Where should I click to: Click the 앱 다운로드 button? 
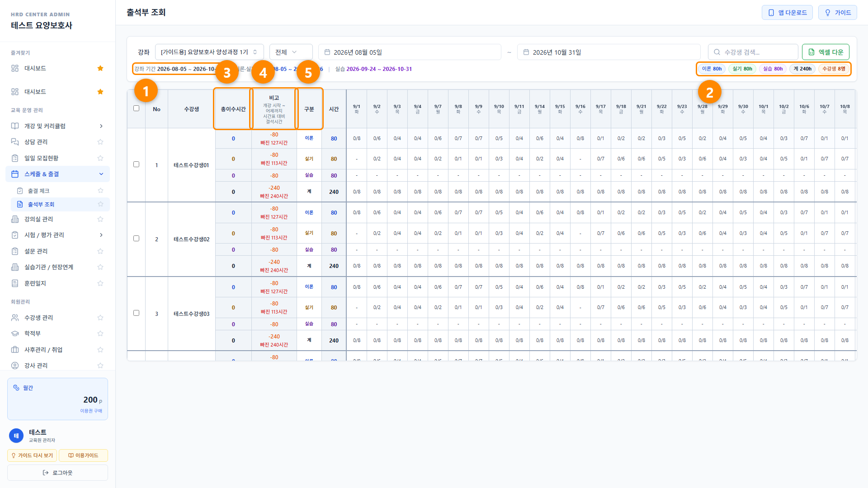point(787,13)
